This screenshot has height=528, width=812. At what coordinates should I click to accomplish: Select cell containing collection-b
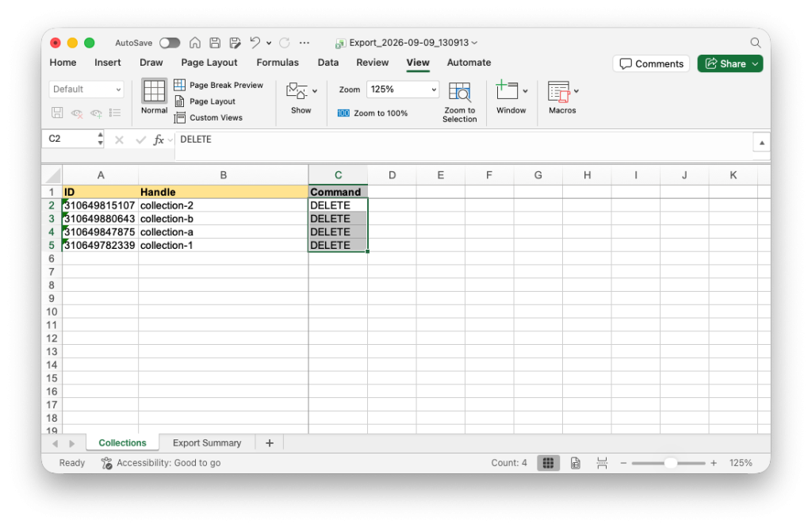click(223, 219)
